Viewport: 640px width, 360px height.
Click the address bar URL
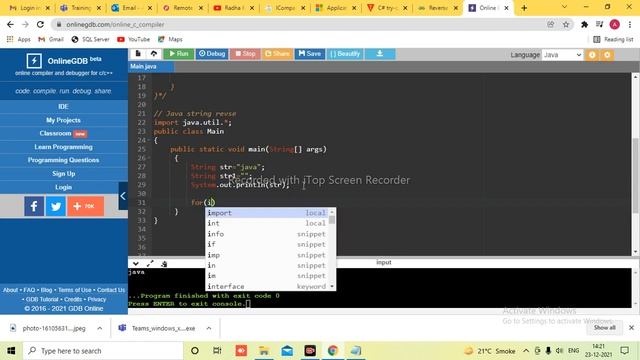[115, 24]
